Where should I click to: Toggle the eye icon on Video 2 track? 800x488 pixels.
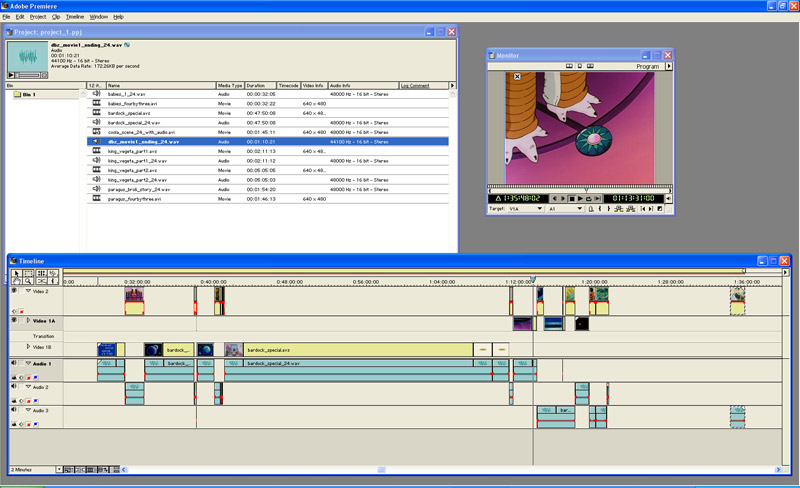pyautogui.click(x=14, y=291)
